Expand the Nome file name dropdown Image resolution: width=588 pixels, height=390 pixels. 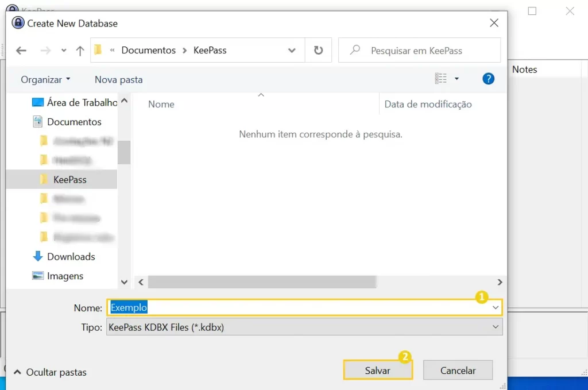coord(496,307)
